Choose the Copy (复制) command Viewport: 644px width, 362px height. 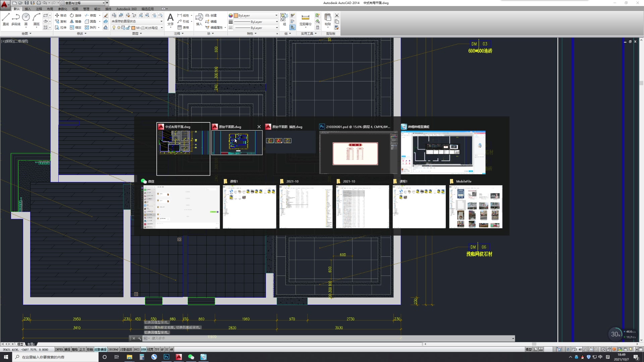tap(61, 21)
